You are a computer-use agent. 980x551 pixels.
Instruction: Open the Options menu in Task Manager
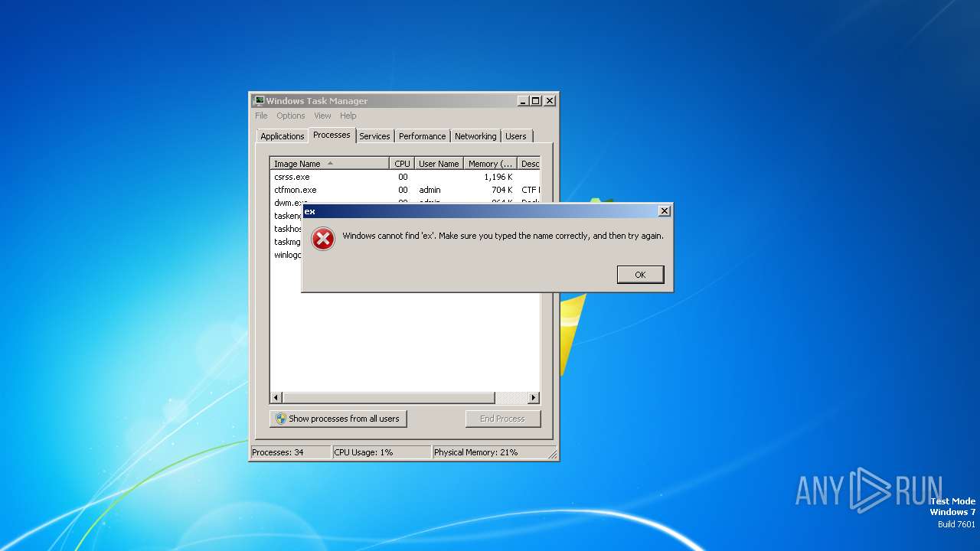coord(291,116)
